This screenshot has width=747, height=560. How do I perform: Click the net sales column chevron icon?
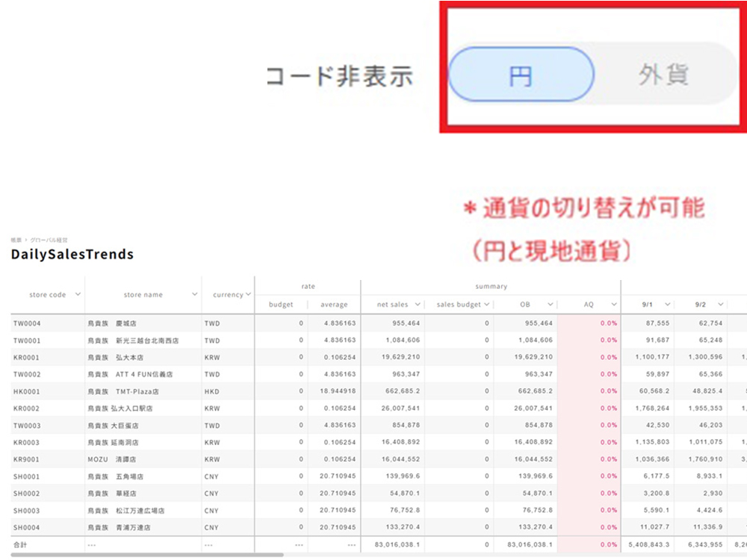pos(418,305)
